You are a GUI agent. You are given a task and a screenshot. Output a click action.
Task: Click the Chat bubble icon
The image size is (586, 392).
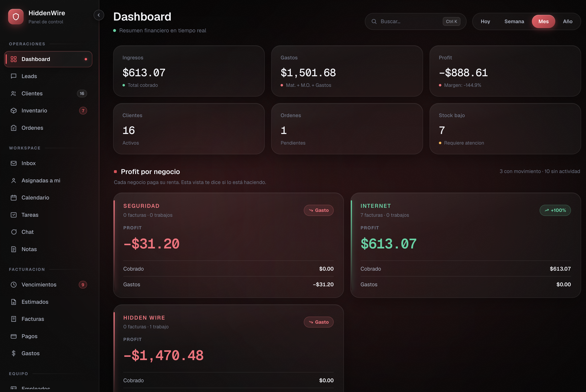pyautogui.click(x=13, y=232)
